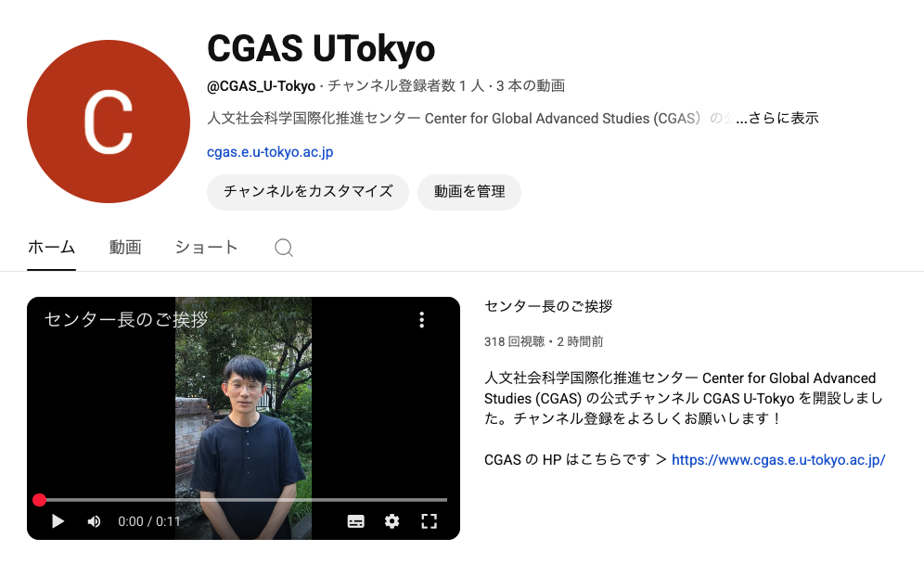This screenshot has width=924, height=564.
Task: Open the cgas.e.u-tokyo.ac.jp channel link
Action: point(270,152)
